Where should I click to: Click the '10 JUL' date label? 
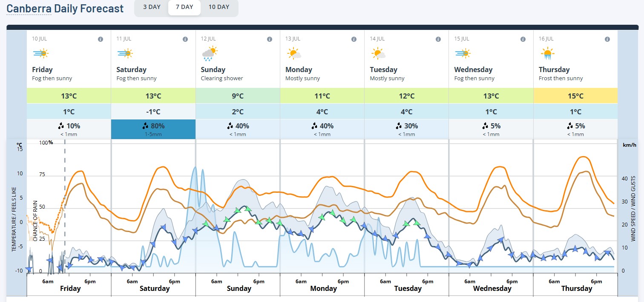[x=40, y=39]
